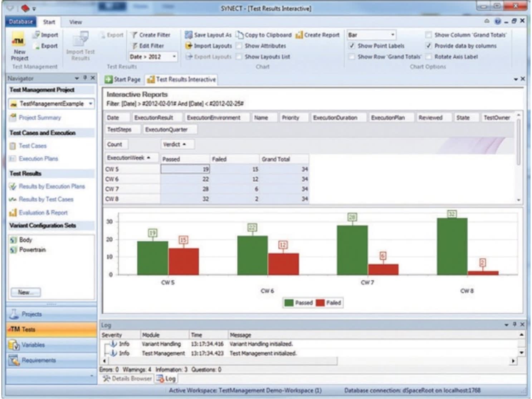Image resolution: width=532 pixels, height=399 pixels.
Task: Open the Navigator panel options arrow
Action: (x=77, y=78)
